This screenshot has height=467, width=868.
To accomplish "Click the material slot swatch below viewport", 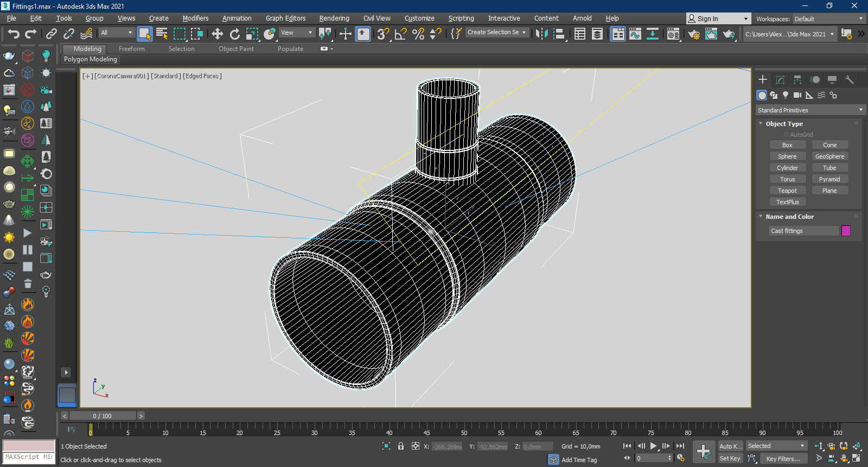I will pyautogui.click(x=67, y=395).
